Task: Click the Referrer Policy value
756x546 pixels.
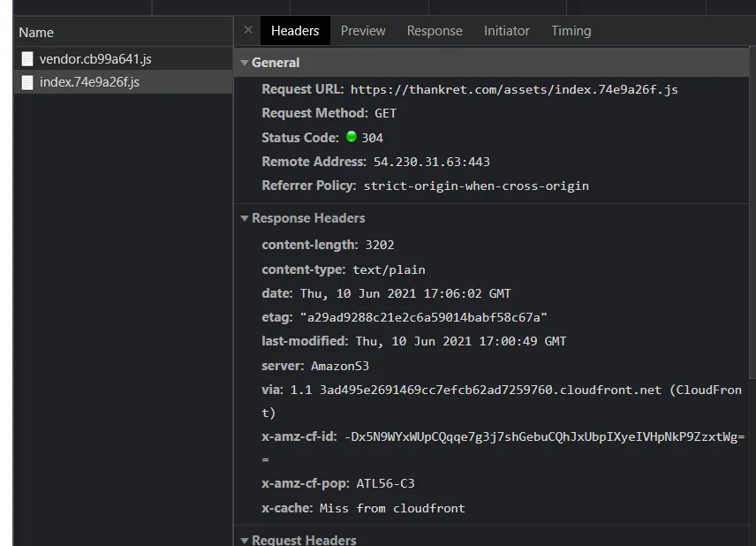Action: (476, 186)
